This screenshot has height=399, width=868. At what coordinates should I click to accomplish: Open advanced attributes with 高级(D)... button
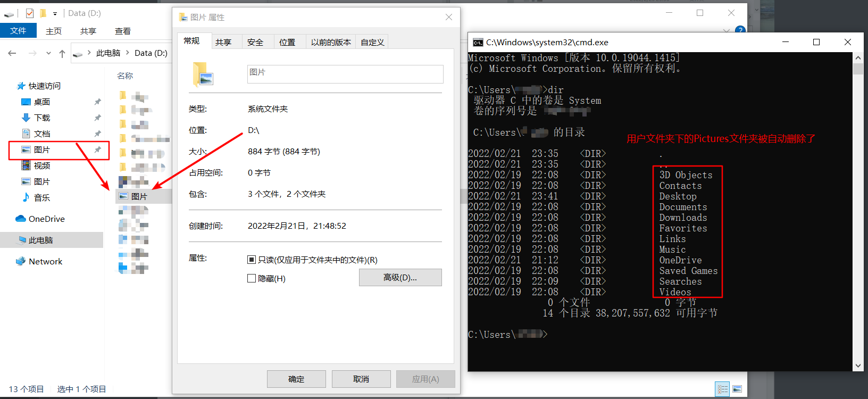pyautogui.click(x=400, y=277)
